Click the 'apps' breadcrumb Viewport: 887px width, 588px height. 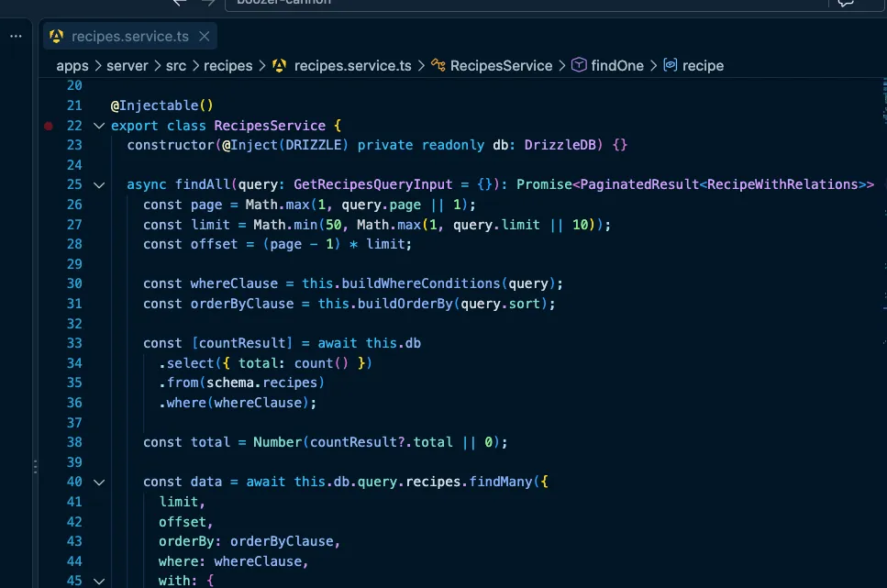pos(72,66)
